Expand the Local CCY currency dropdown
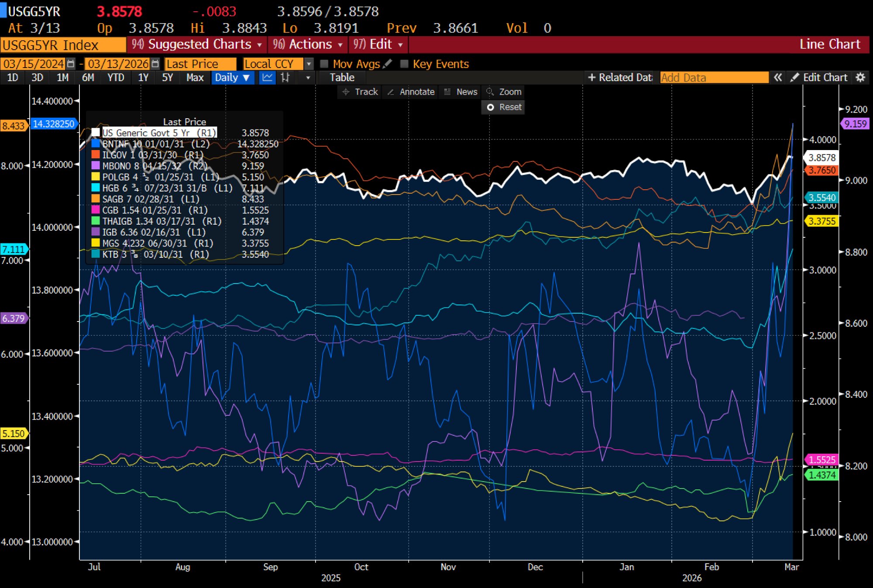 309,64
